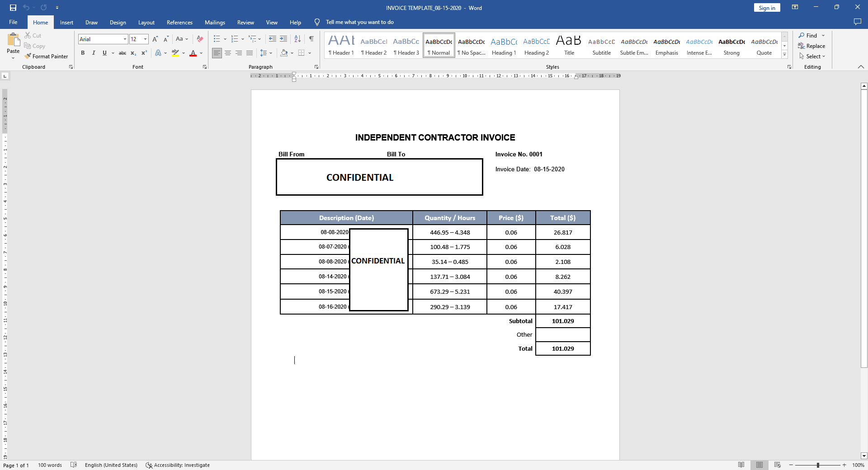Click the Format Painter tool
The image size is (868, 470).
47,56
